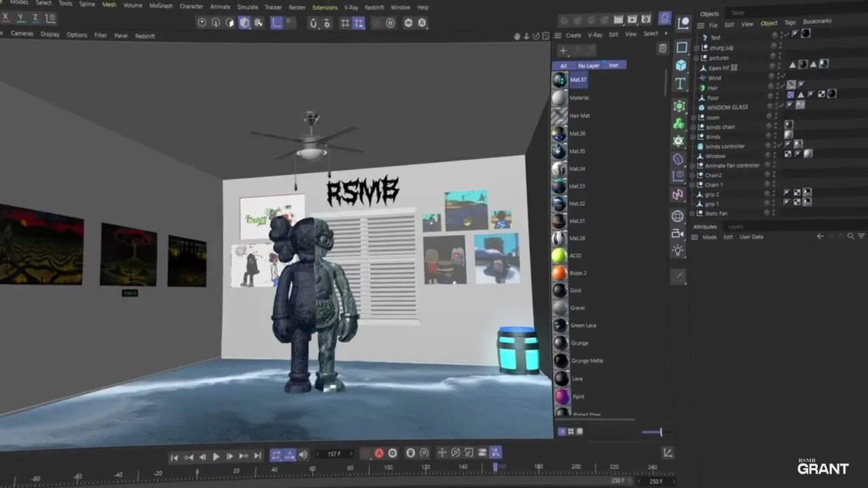Click the green gear effector icon
Screen dimensions: 868x488
[x=678, y=141]
